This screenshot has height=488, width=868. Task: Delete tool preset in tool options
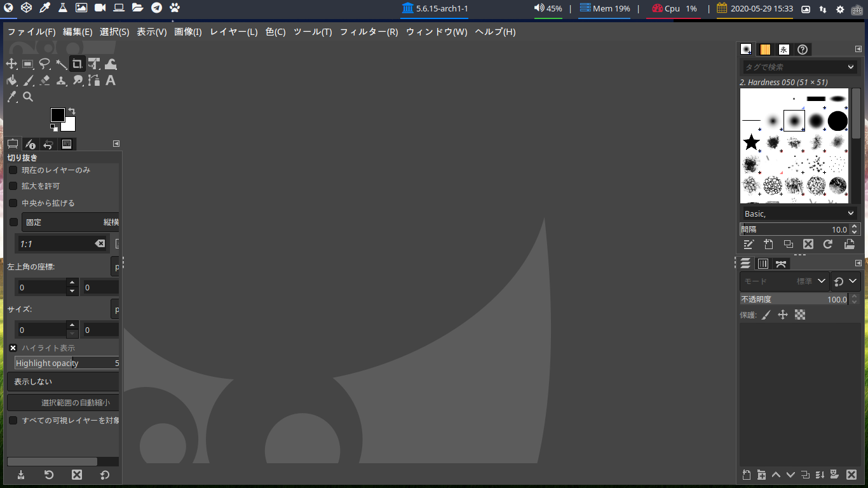(x=77, y=475)
